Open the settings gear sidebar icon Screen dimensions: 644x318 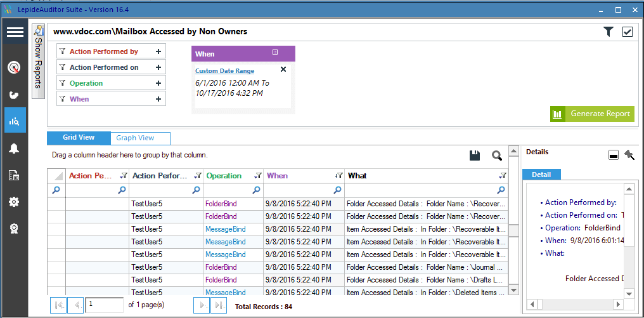point(15,202)
